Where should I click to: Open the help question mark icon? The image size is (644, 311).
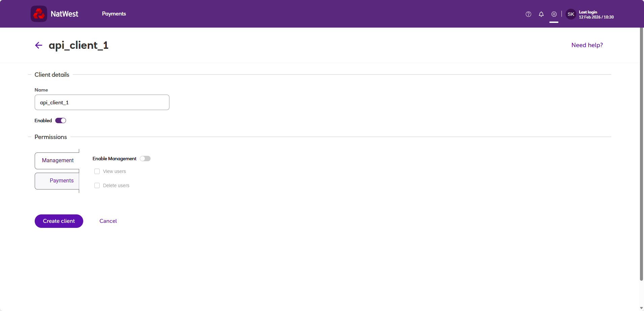point(528,14)
